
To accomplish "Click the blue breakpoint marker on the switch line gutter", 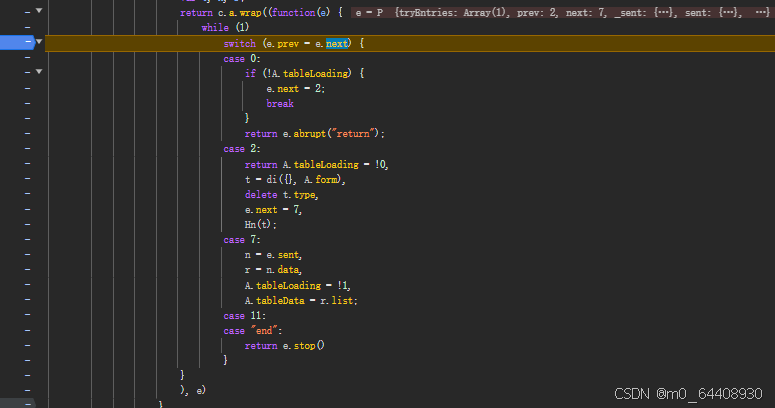I will pos(17,43).
